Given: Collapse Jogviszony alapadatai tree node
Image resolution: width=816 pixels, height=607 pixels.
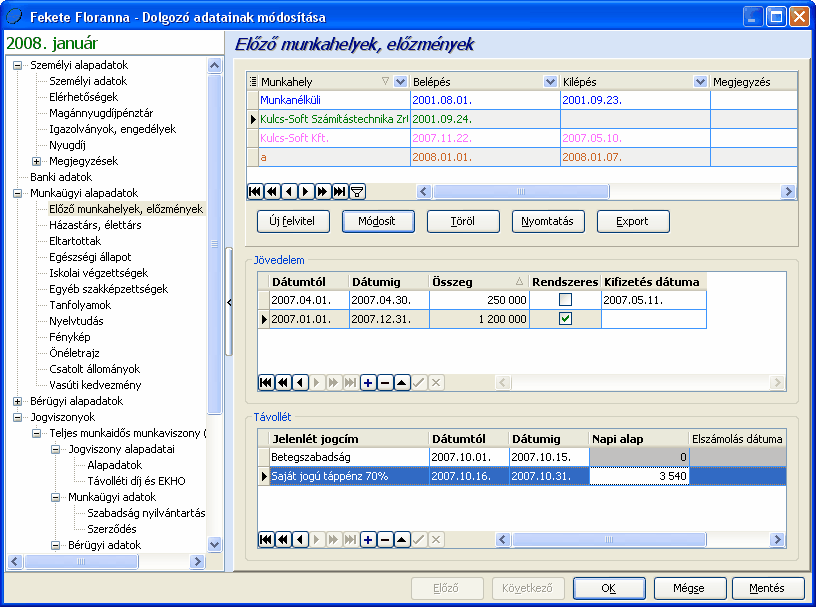Looking at the screenshot, I should tap(56, 449).
